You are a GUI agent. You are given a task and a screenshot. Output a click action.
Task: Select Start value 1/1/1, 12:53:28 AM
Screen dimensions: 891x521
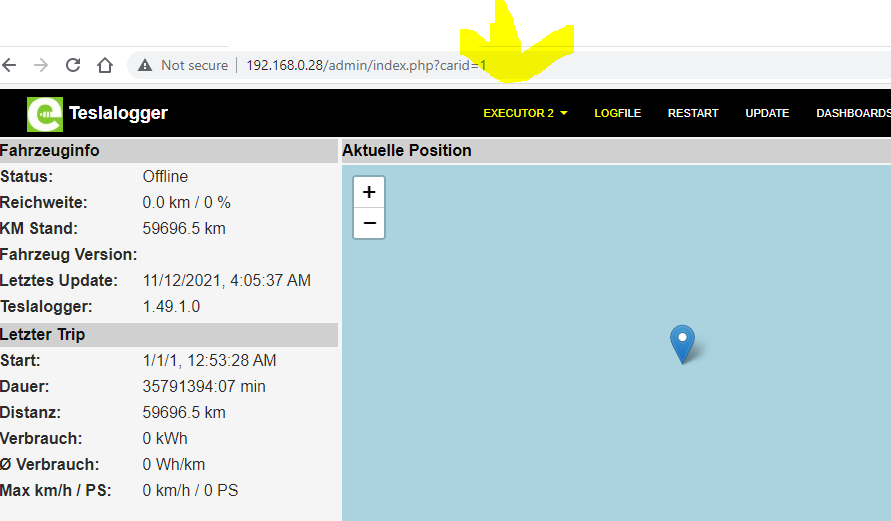click(209, 361)
